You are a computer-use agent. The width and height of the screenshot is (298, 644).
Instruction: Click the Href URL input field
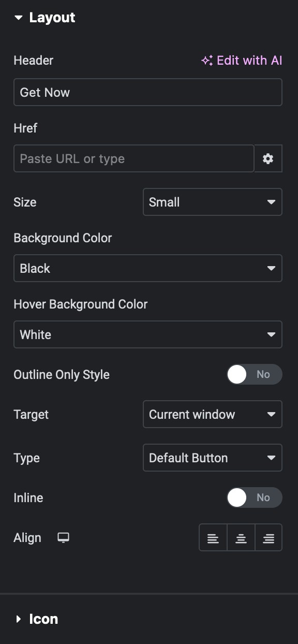(134, 158)
